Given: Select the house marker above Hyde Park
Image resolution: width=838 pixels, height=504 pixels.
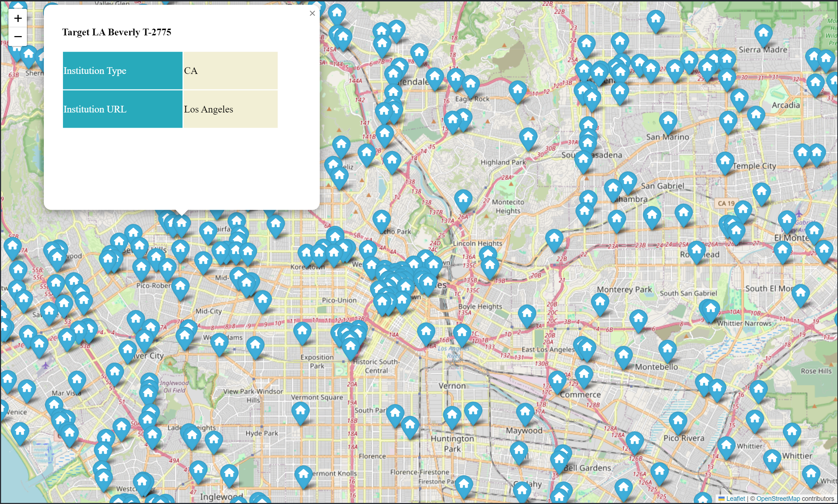Looking at the screenshot, I should point(300,412).
